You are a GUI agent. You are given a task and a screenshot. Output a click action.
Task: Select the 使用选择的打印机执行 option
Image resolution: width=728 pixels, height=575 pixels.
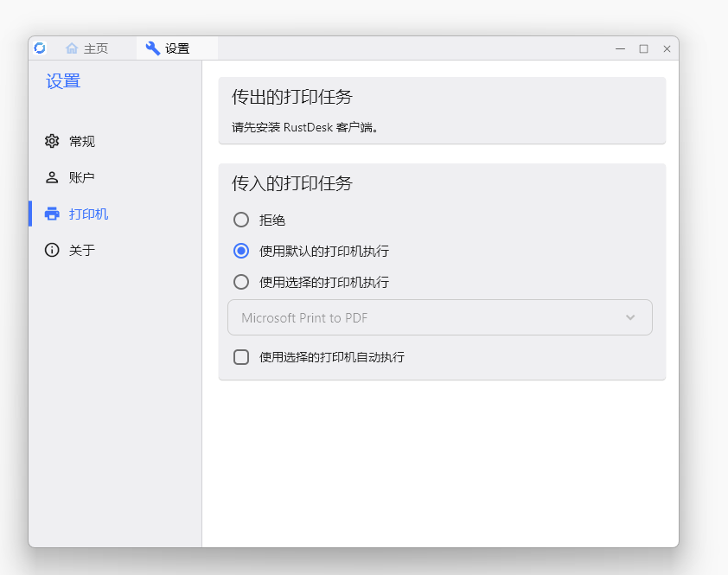pos(241,281)
